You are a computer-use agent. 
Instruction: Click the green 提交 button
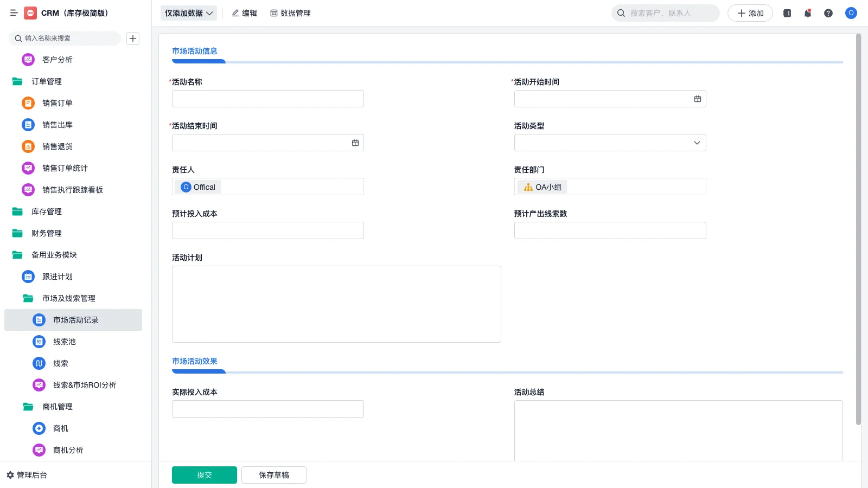pos(205,475)
